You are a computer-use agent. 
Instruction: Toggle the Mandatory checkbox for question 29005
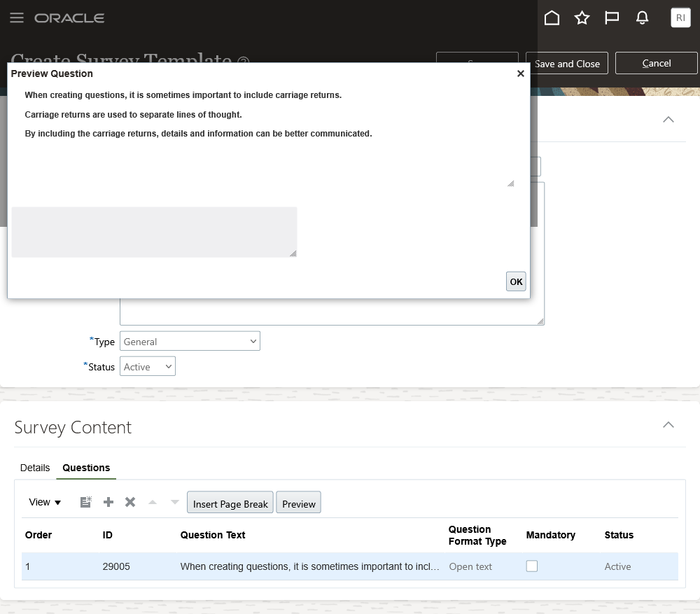532,566
